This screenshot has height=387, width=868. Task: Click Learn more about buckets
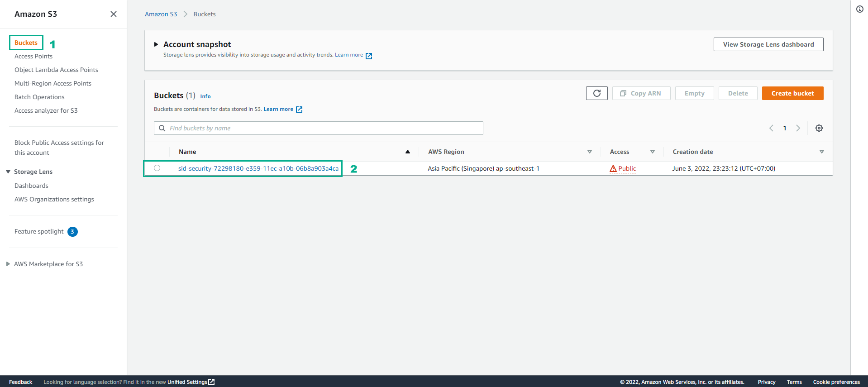[278, 109]
